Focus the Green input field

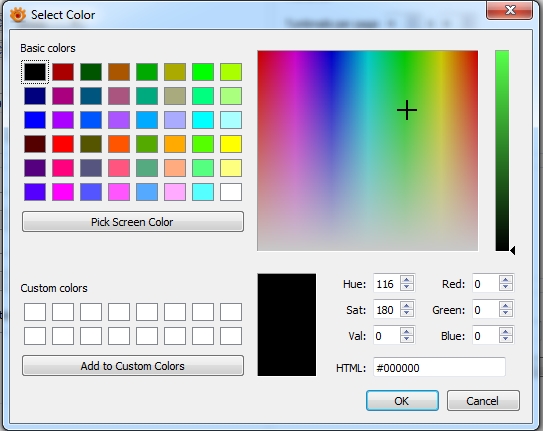[486, 309]
